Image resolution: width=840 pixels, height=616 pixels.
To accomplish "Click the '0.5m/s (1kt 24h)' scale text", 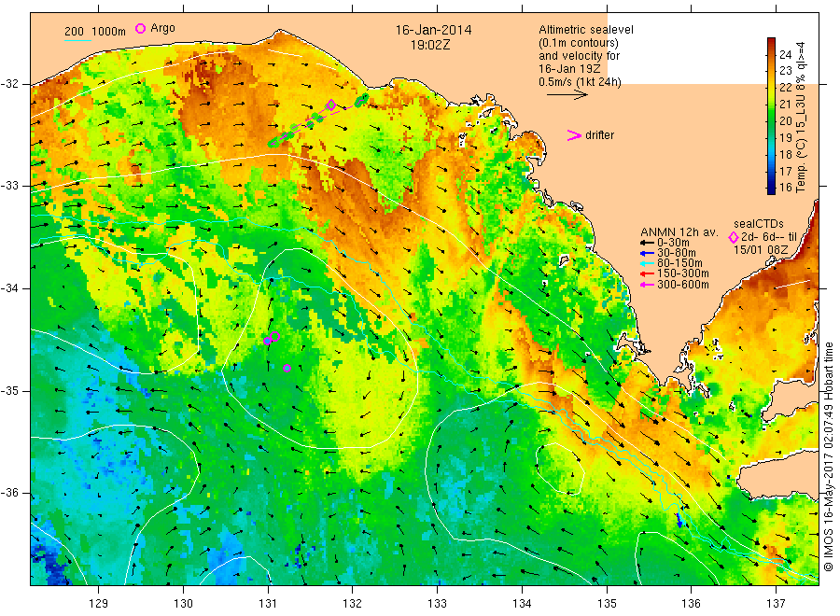I will [581, 82].
